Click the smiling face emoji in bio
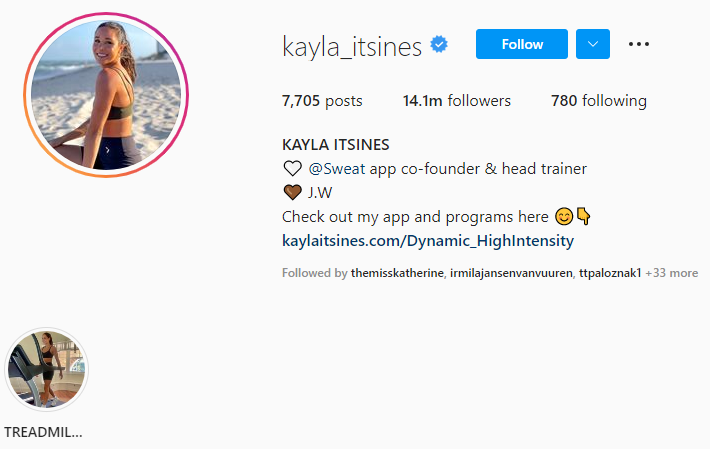Screen dimensions: 710x449 pyautogui.click(x=564, y=217)
